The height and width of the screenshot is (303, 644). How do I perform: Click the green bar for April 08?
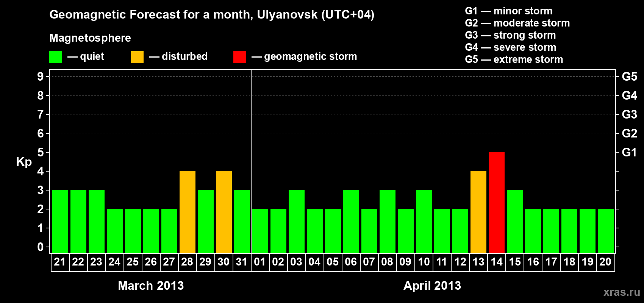(388, 221)
